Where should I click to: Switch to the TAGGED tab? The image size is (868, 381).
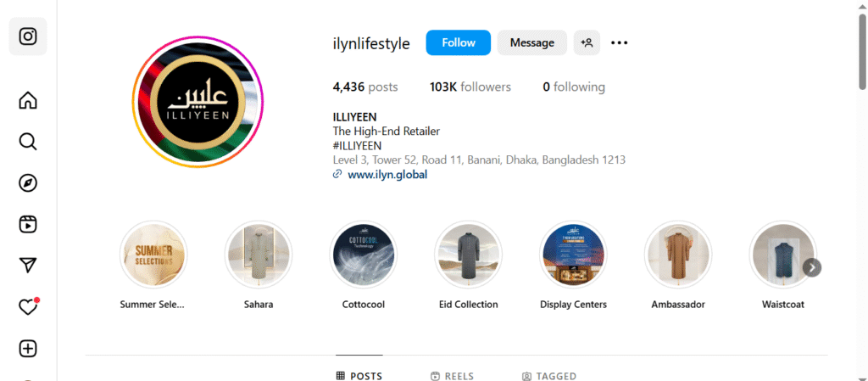pyautogui.click(x=549, y=376)
